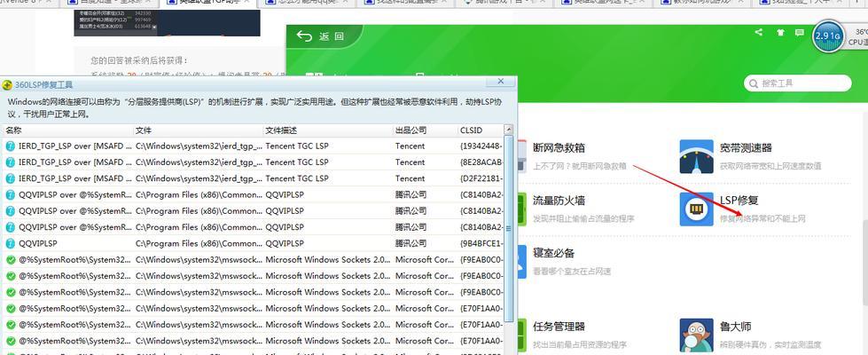The height and width of the screenshot is (355, 868).
Task: Click the LSP list scrollbar up arrow
Action: click(509, 130)
